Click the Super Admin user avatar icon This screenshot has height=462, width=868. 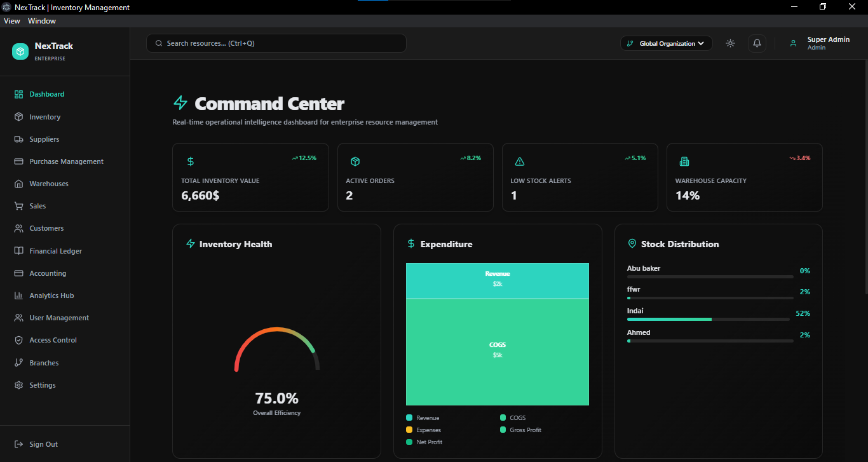(x=793, y=43)
